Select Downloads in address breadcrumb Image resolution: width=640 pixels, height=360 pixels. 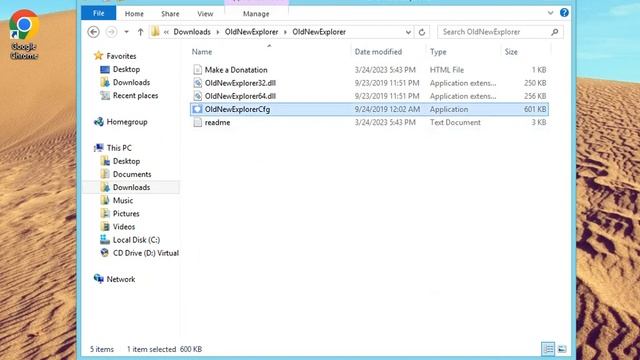192,32
